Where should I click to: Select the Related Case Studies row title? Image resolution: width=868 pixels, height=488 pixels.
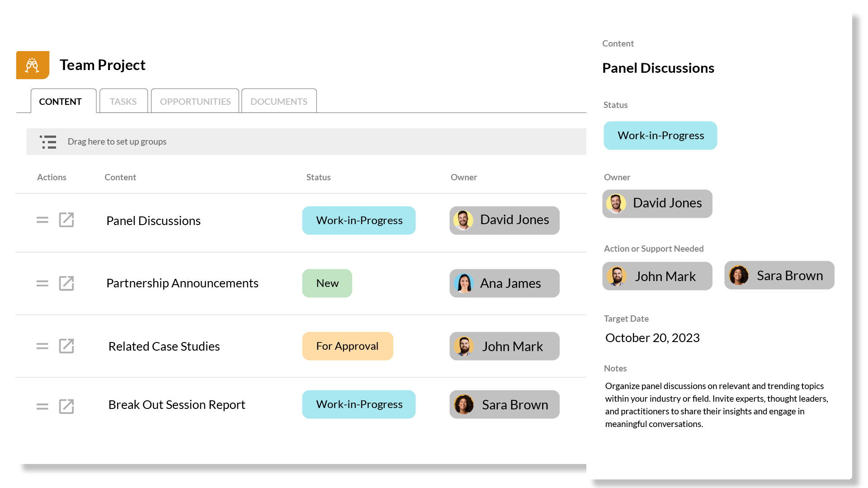click(164, 346)
